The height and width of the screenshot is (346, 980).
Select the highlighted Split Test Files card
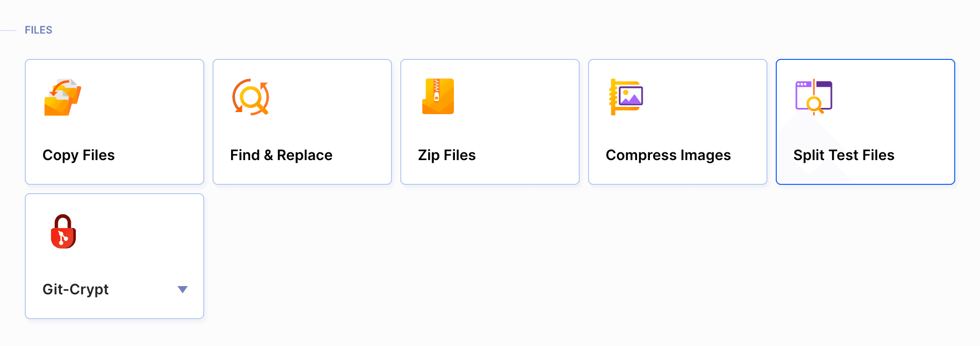(865, 122)
